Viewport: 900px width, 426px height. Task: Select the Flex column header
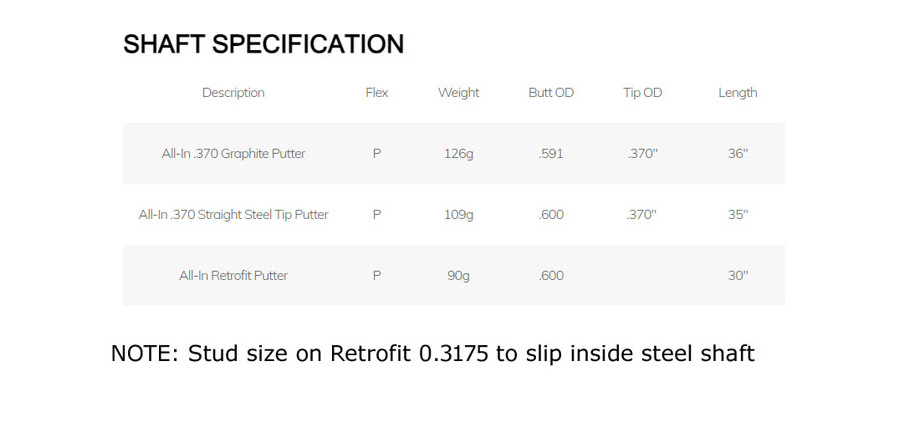pos(377,92)
